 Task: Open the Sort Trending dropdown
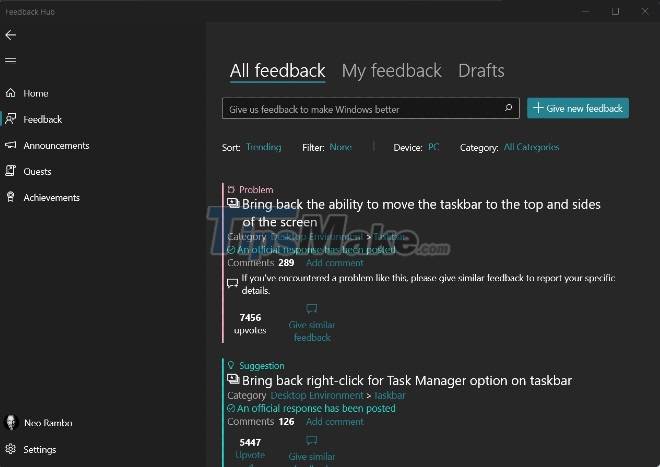tap(263, 147)
